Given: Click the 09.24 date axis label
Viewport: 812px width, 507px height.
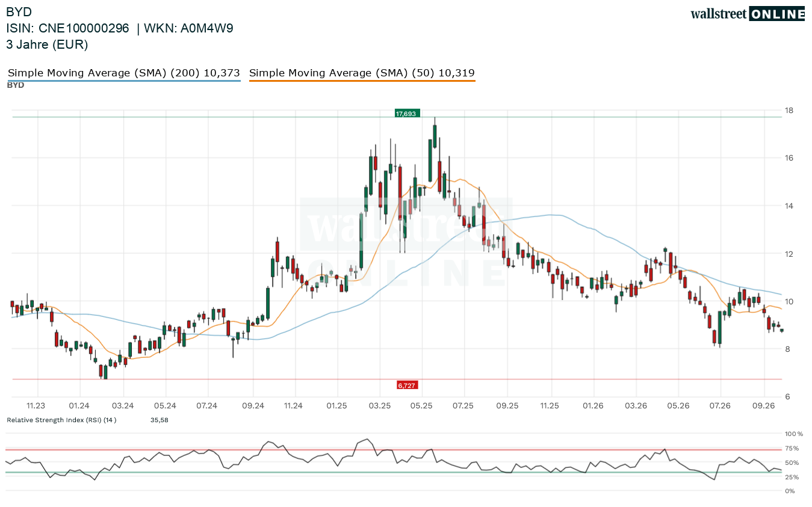Looking at the screenshot, I should [x=253, y=406].
